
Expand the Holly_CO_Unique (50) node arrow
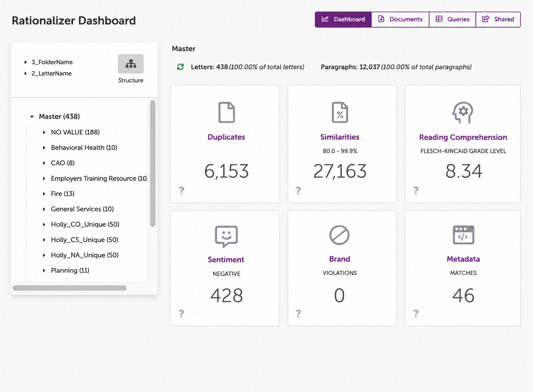[44, 224]
